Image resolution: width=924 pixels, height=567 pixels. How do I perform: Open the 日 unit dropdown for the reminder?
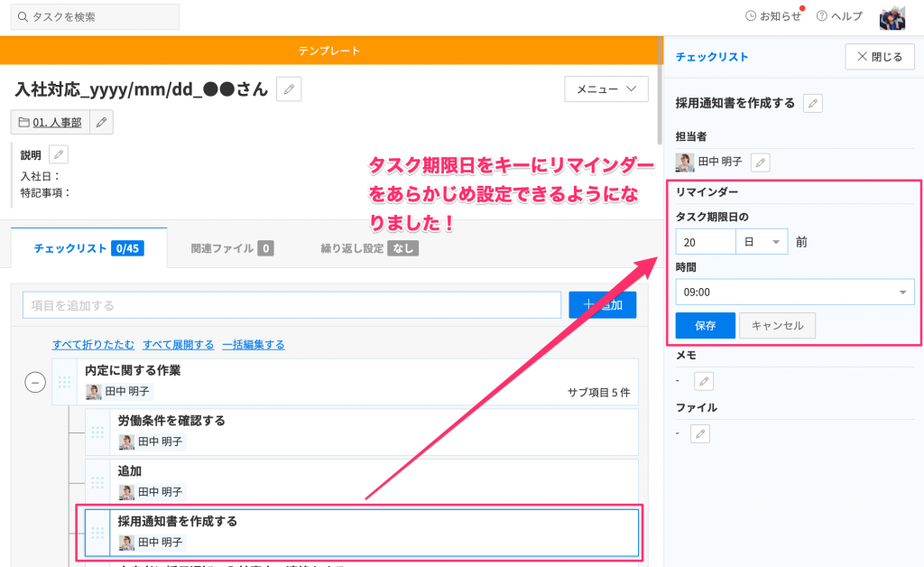762,242
